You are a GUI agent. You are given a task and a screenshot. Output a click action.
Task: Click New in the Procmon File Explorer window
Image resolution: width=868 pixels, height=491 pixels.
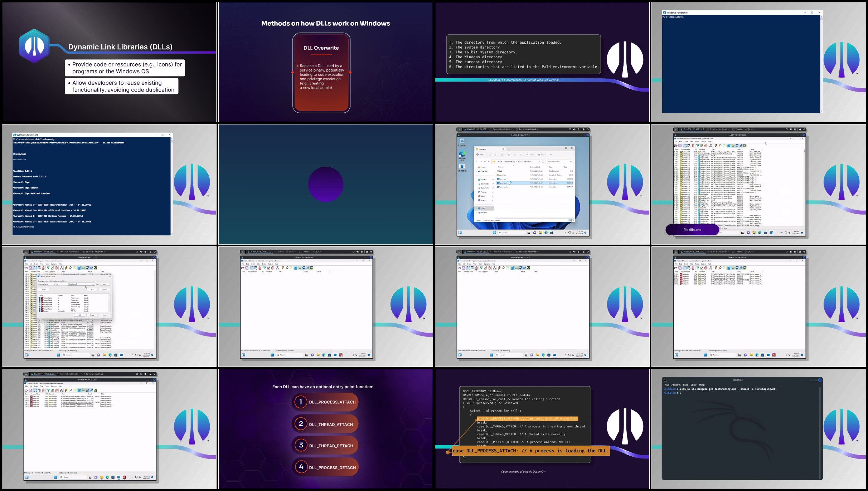[480, 154]
